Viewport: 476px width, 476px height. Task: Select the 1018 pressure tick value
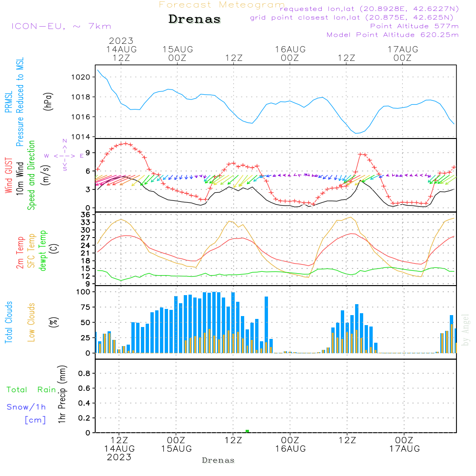pyautogui.click(x=81, y=97)
